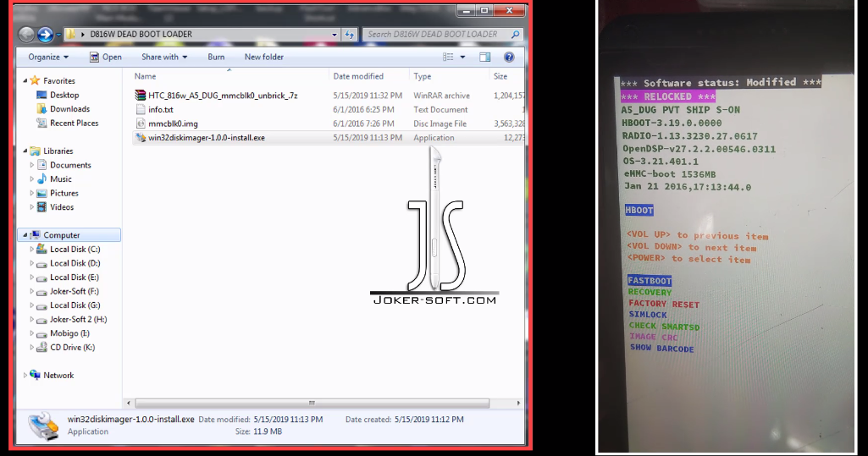The width and height of the screenshot is (868, 456).
Task: Toggle the preview pane icon
Action: pyautogui.click(x=484, y=57)
